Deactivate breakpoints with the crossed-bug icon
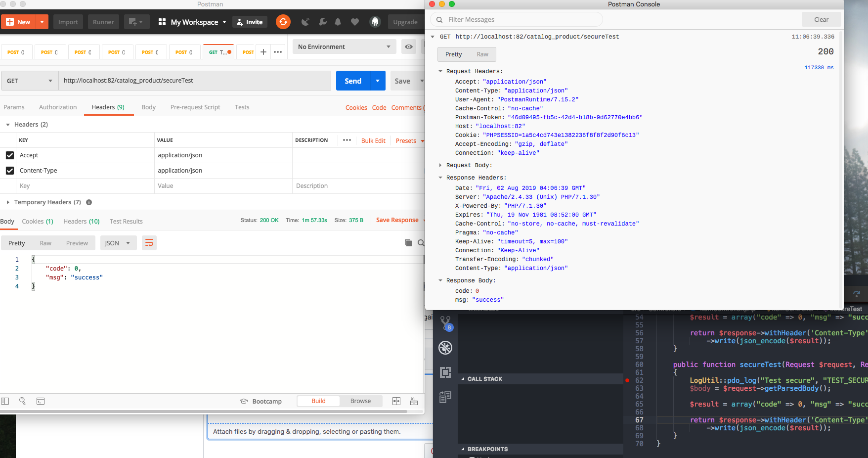The height and width of the screenshot is (458, 868). pos(445,348)
